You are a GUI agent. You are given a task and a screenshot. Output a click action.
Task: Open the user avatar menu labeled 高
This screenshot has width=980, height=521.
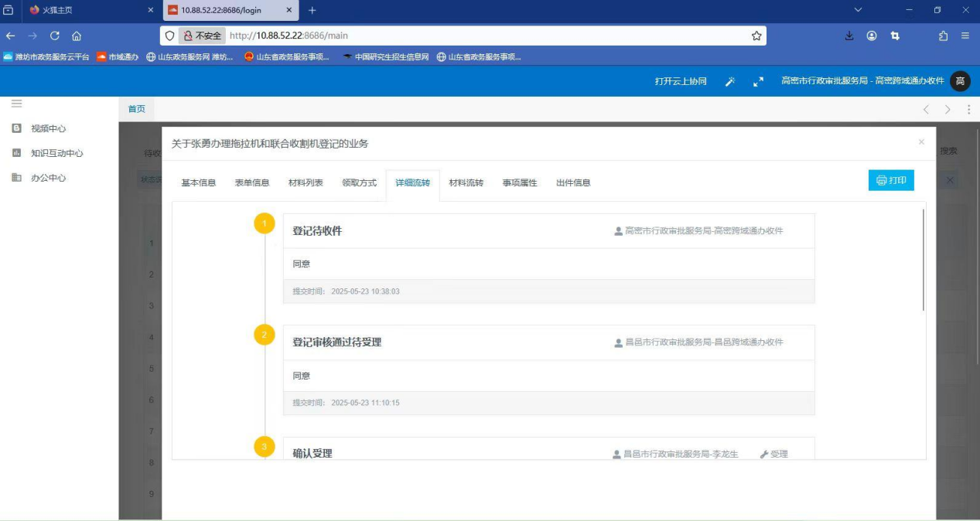point(960,81)
